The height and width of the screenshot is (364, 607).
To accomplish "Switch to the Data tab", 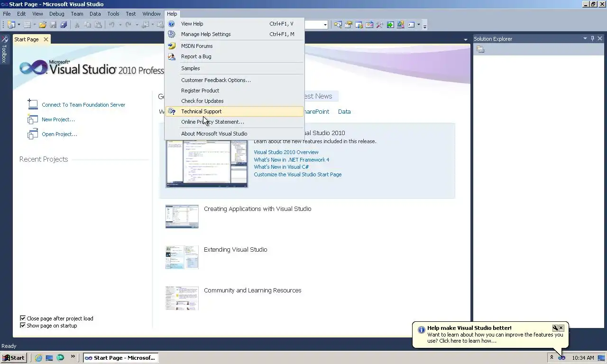I will tap(344, 112).
